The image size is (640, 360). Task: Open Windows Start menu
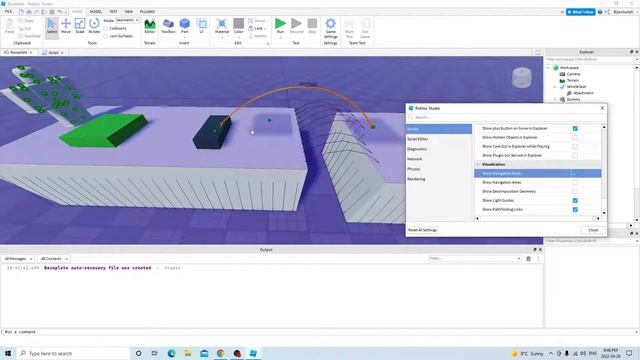point(8,353)
